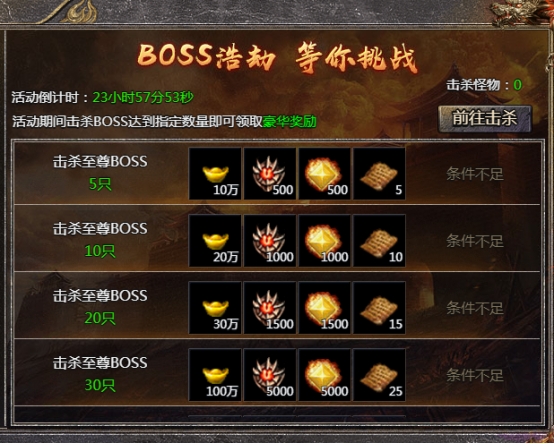554x444 pixels.
Task: Select the scroll reward icon with quantity 5
Action: coord(379,174)
